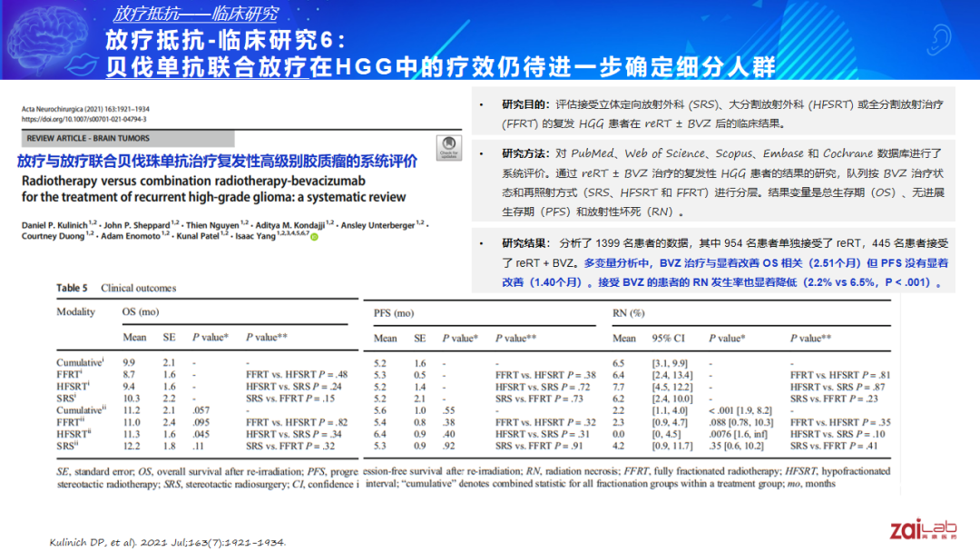Viewport: 980px width, 552px height.
Task: Click author name 'Adam Enomoto'
Action: pyautogui.click(x=131, y=236)
